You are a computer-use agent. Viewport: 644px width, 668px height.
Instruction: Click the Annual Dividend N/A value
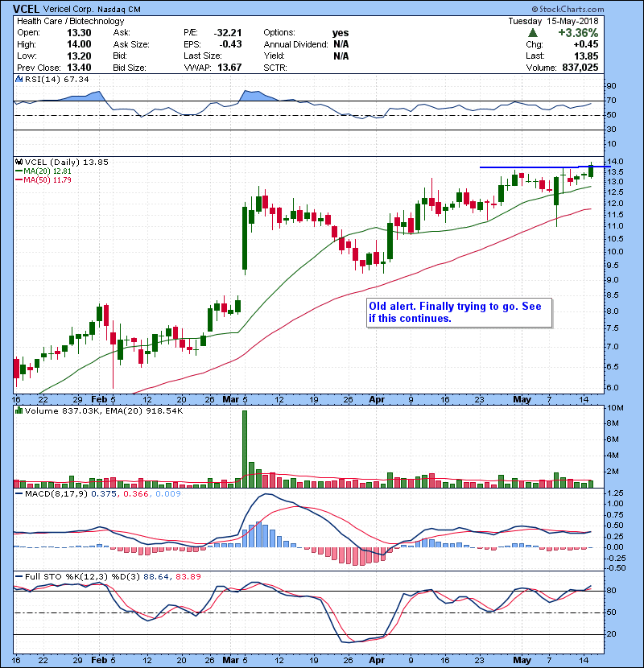pos(341,44)
